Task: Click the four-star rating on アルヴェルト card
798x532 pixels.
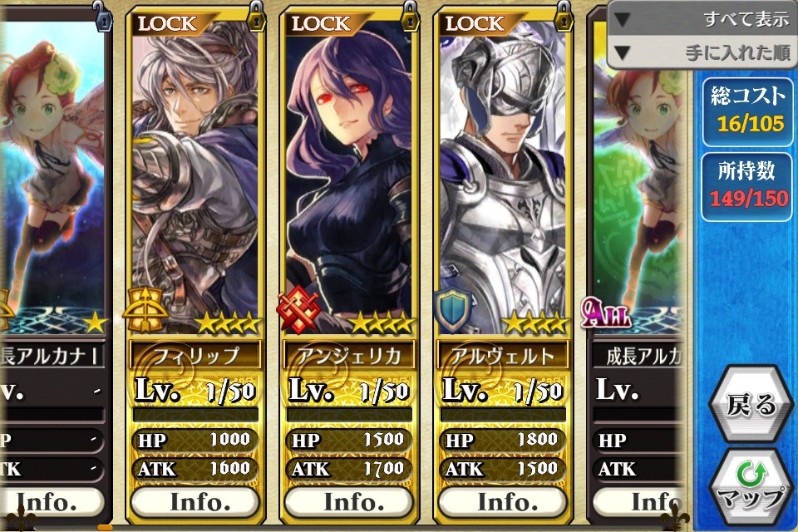Action: pos(536,323)
